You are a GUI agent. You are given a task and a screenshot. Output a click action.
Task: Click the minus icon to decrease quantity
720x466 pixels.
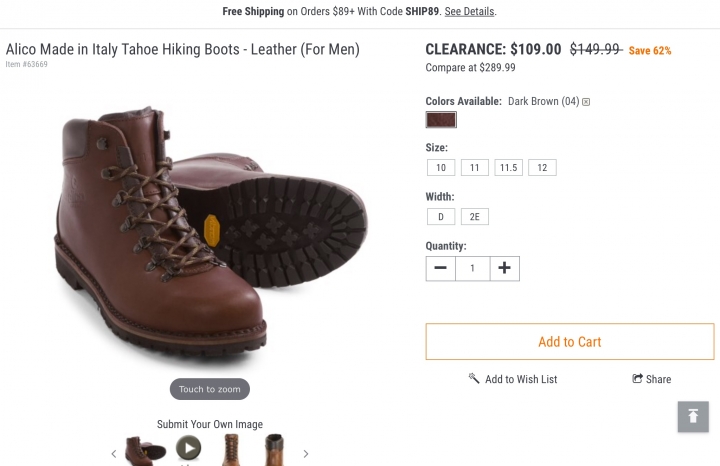click(440, 268)
